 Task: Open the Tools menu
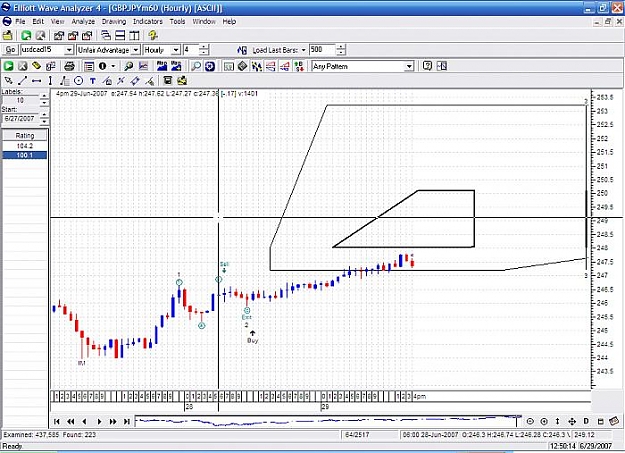(x=177, y=22)
